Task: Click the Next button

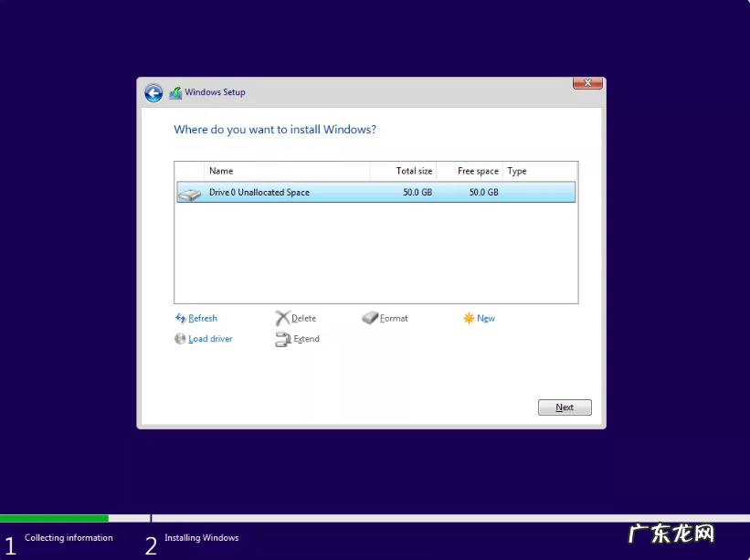Action: pos(564,407)
